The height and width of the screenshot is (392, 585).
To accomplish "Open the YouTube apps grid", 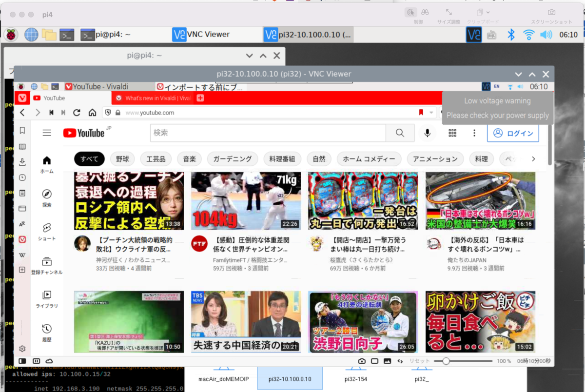I will pos(452,133).
